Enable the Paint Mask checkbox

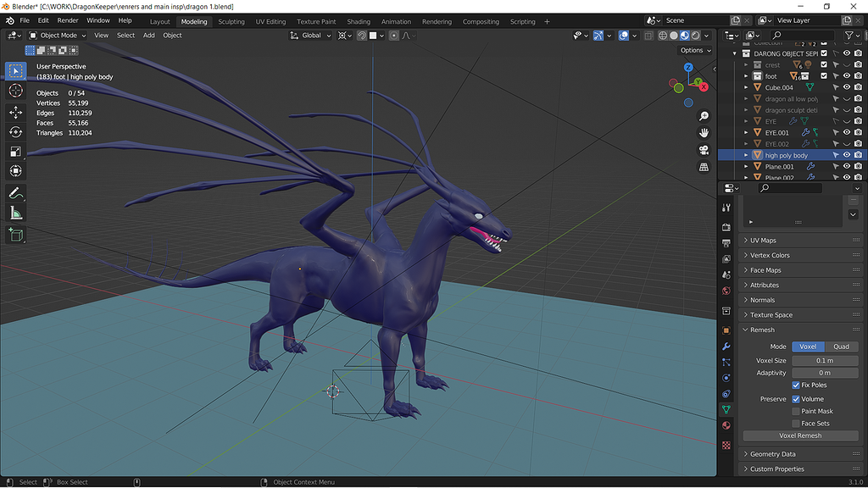(x=796, y=411)
